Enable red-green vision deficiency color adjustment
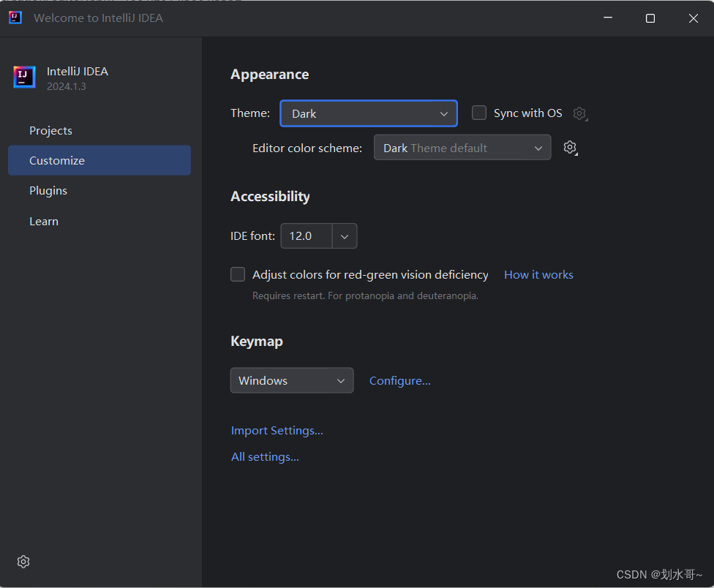Screen dimensions: 714x588 point(238,274)
